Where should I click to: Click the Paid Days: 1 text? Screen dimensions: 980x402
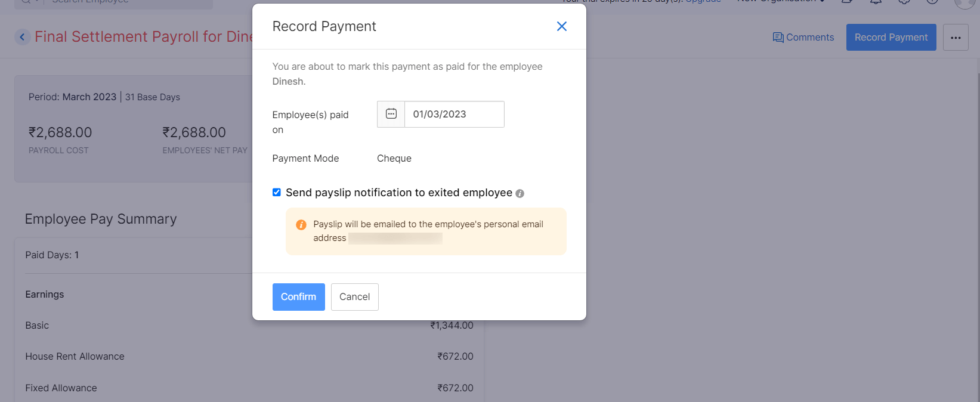coord(52,255)
